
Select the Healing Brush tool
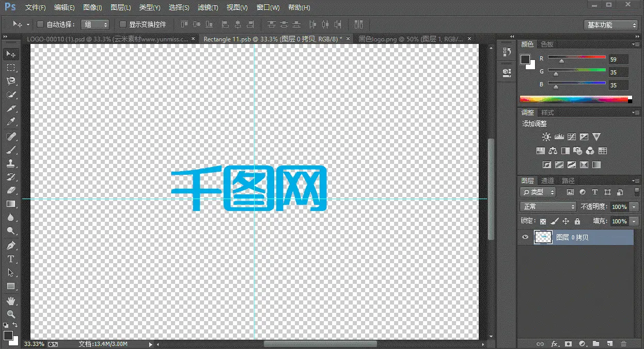[10, 136]
